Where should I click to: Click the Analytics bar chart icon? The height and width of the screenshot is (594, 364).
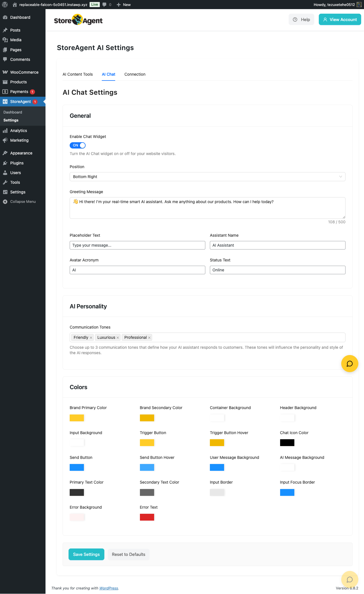(x=5, y=131)
